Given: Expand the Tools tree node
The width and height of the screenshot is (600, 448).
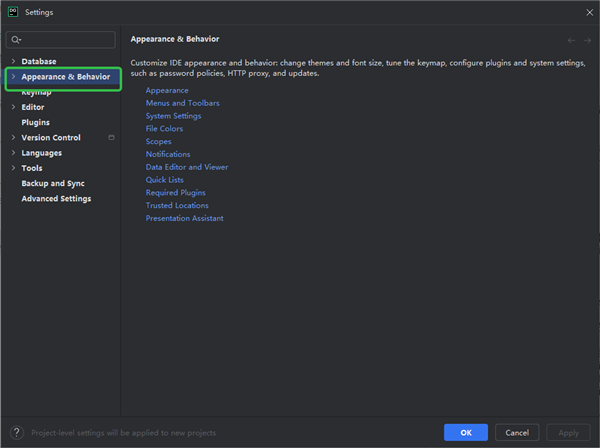Looking at the screenshot, I should (x=12, y=168).
